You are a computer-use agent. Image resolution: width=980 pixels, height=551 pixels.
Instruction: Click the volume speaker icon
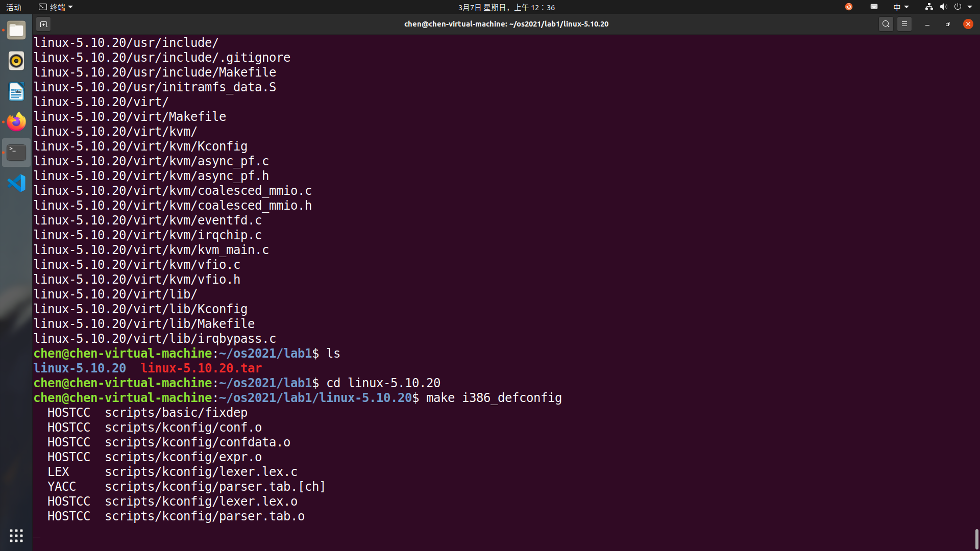(x=943, y=7)
